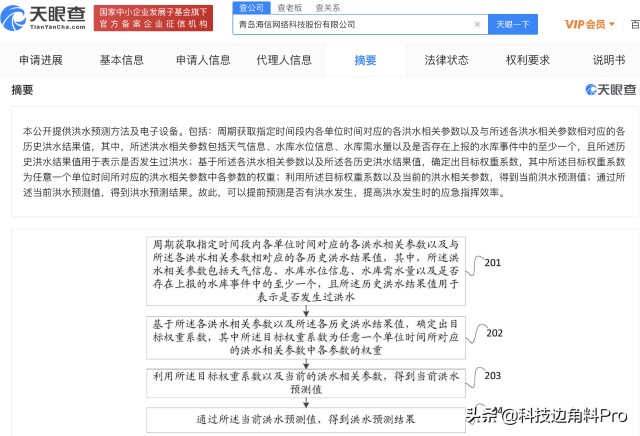
Task: Click flowchart step 203 box
Action: [306, 383]
